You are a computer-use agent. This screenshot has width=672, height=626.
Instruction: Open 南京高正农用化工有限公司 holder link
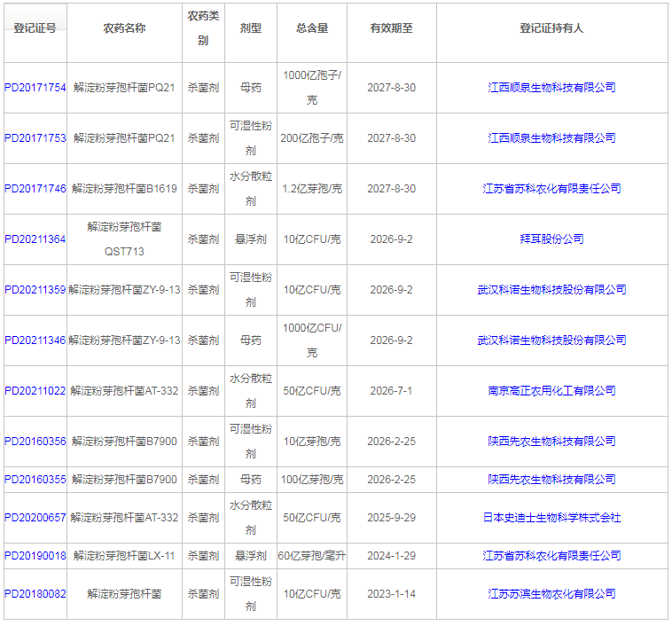tap(551, 391)
